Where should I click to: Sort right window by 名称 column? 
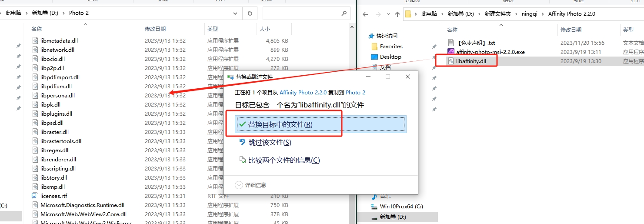coord(452,30)
